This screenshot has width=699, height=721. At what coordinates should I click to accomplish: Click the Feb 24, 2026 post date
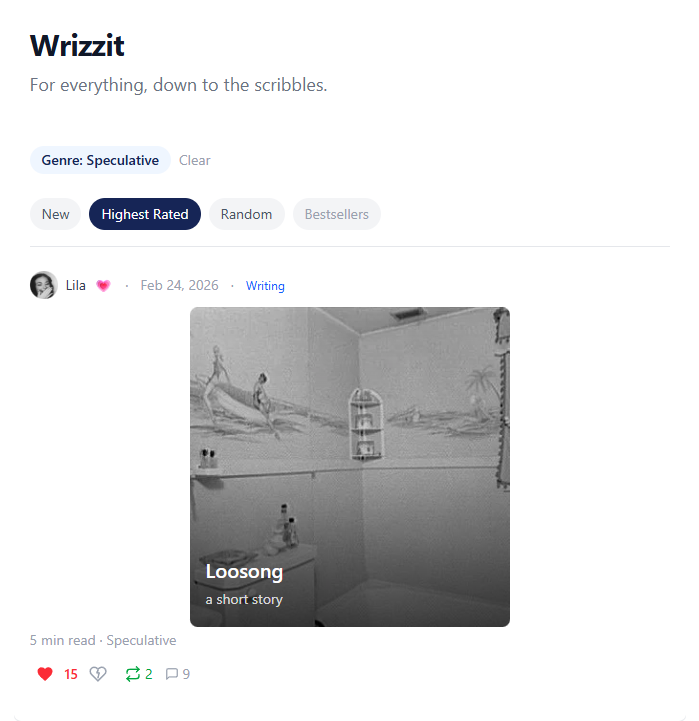tap(179, 286)
